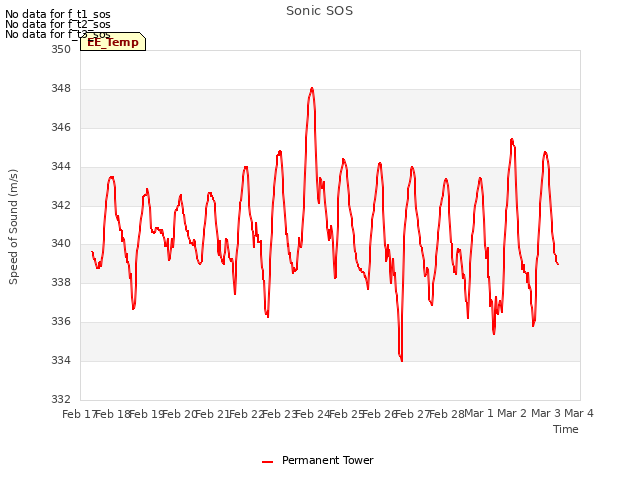Click the 340 y-axis tick label
The width and height of the screenshot is (640, 480).
(61, 244)
